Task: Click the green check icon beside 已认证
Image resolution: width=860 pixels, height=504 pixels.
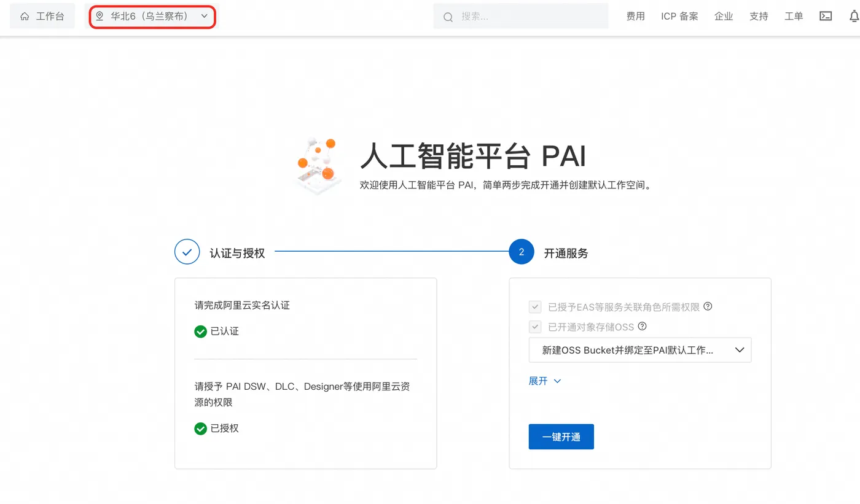Action: [x=200, y=331]
